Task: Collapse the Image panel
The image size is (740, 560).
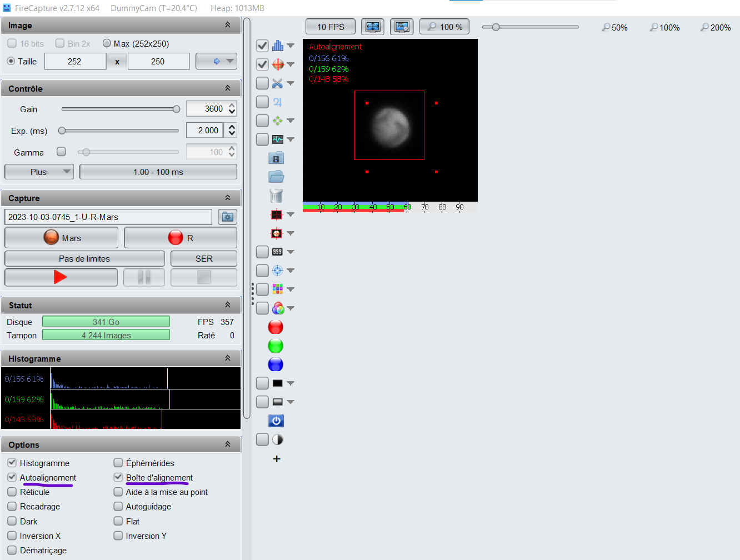Action: point(228,25)
